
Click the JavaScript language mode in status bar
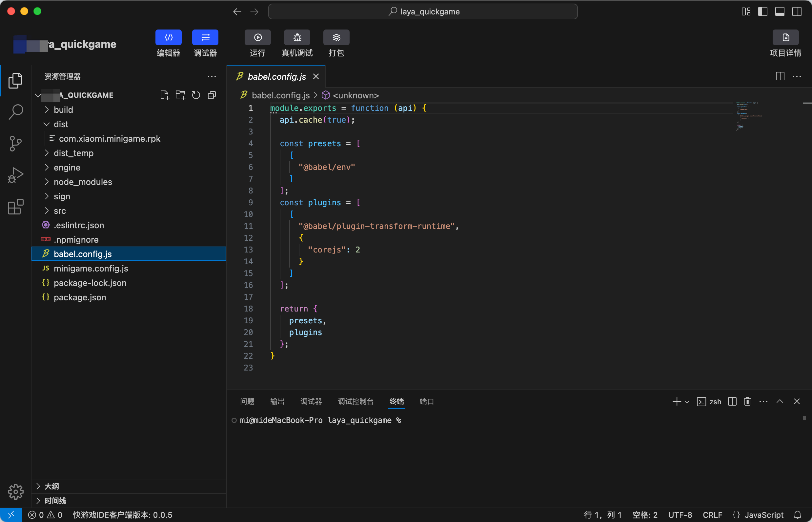pyautogui.click(x=763, y=515)
